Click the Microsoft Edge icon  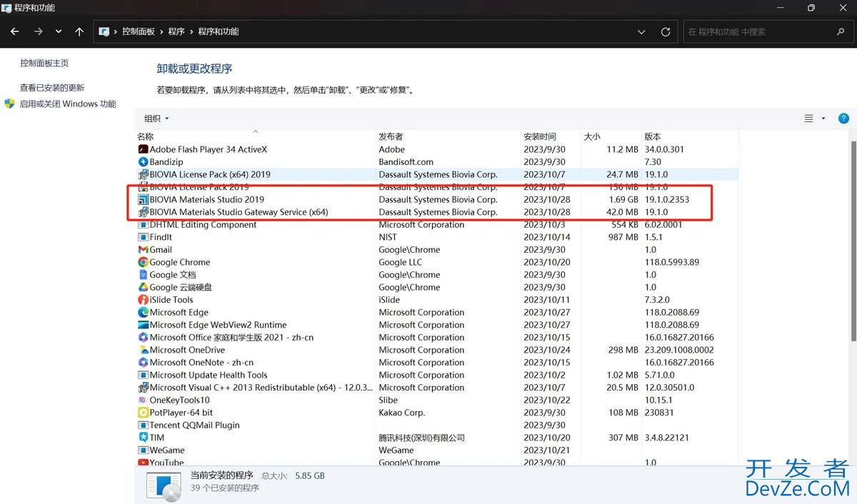click(x=143, y=313)
